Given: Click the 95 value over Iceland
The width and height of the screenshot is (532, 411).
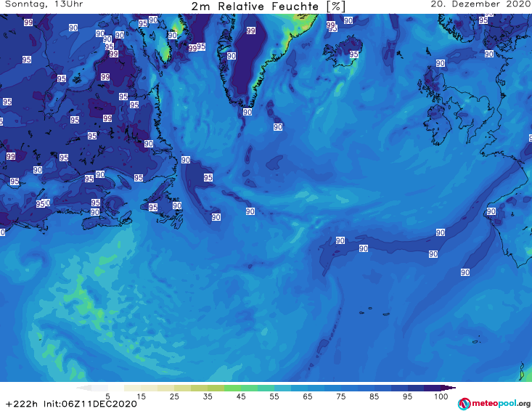Looking at the screenshot, I should pos(354,54).
